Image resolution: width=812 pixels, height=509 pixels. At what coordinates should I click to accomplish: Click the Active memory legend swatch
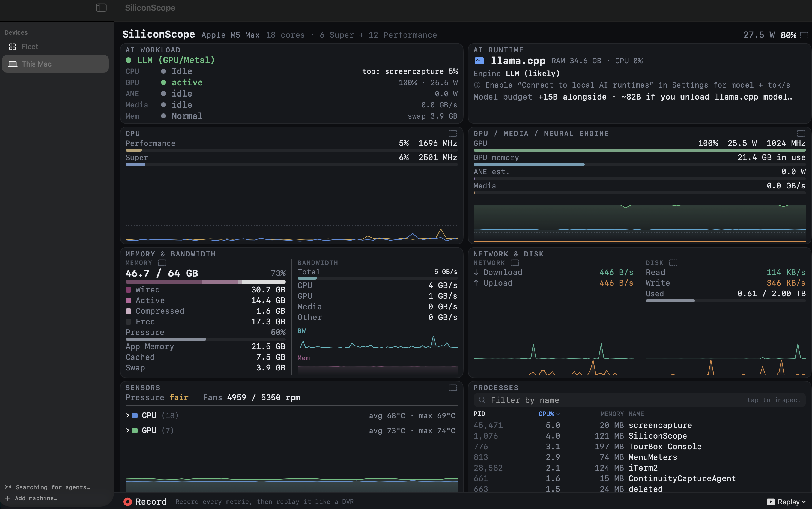[x=128, y=300]
